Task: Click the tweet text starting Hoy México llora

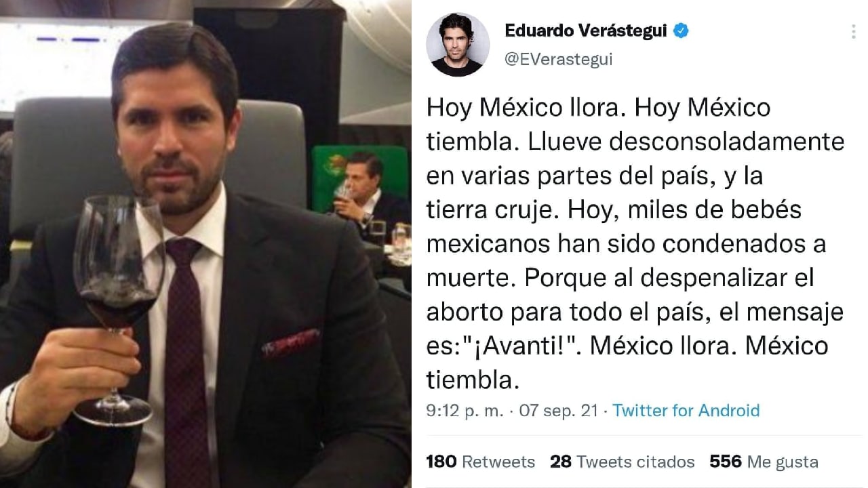Action: pyautogui.click(x=635, y=244)
